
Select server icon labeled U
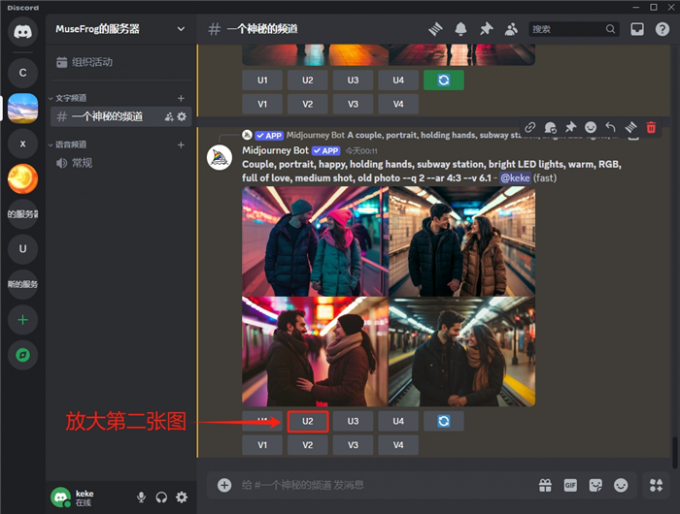click(23, 249)
